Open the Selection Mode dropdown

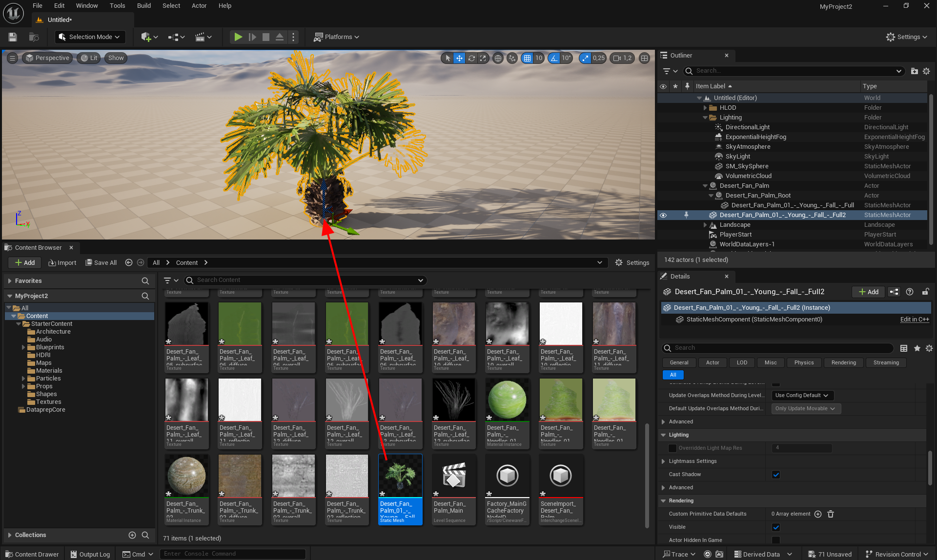[x=89, y=37]
